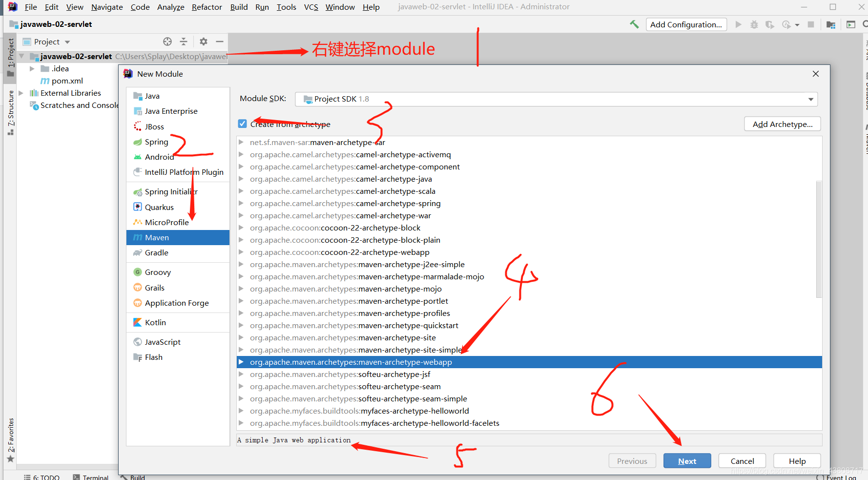Image resolution: width=868 pixels, height=480 pixels.
Task: Expand cocoon-22-archetype-webapp node
Action: pyautogui.click(x=241, y=252)
